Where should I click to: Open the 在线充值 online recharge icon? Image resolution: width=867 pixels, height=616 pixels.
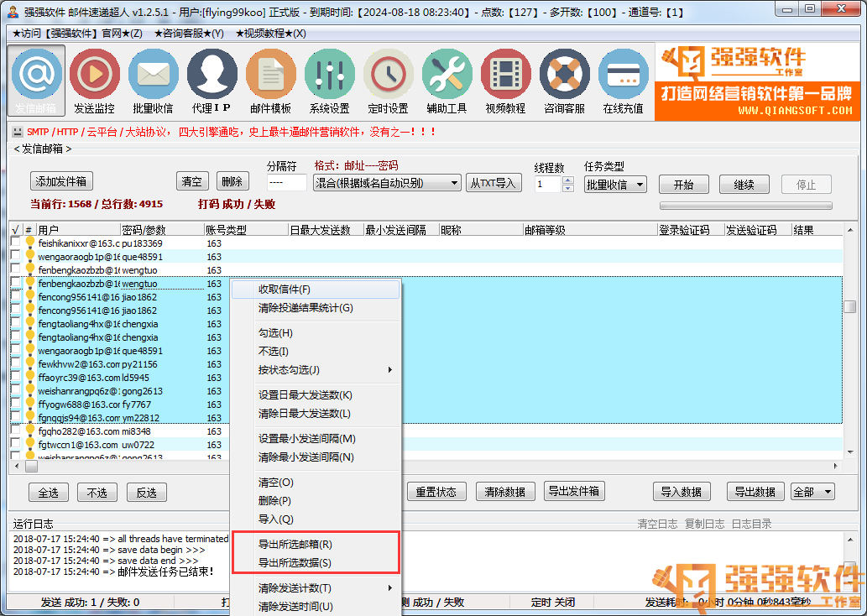623,81
